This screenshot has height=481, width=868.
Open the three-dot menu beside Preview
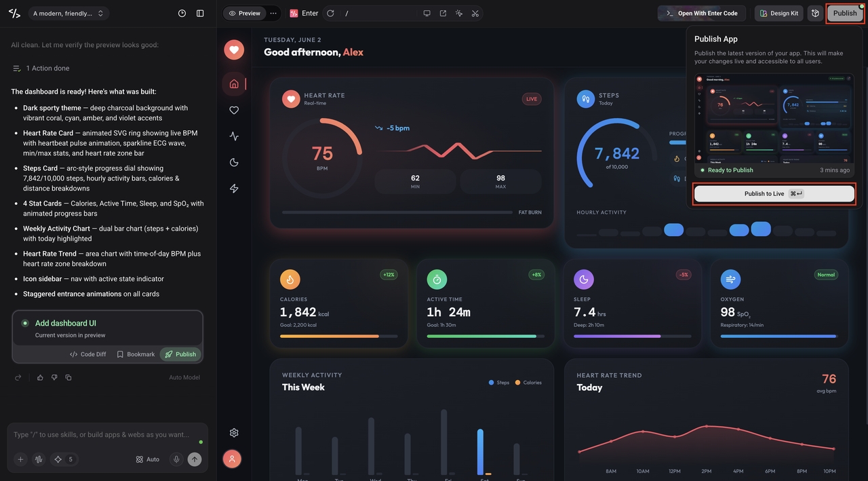tap(273, 13)
